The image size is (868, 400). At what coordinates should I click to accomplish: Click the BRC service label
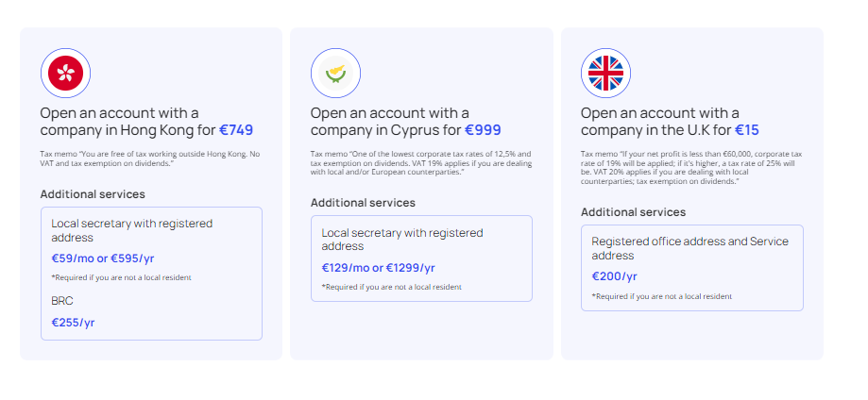62,301
